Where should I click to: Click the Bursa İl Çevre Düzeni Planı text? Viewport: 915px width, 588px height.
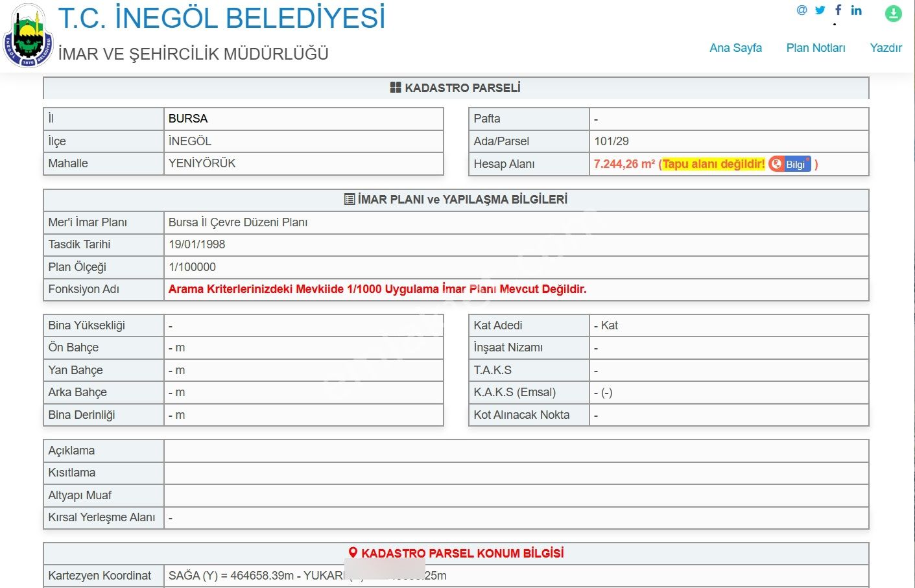pos(237,222)
